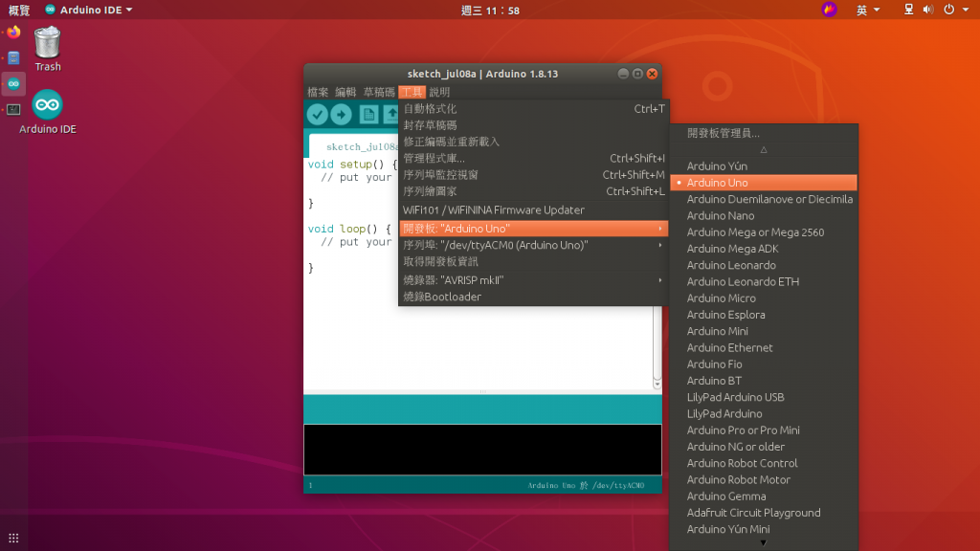This screenshot has width=980, height=551.
Task: Select Arduino Uno radio board entry
Action: 763,183
